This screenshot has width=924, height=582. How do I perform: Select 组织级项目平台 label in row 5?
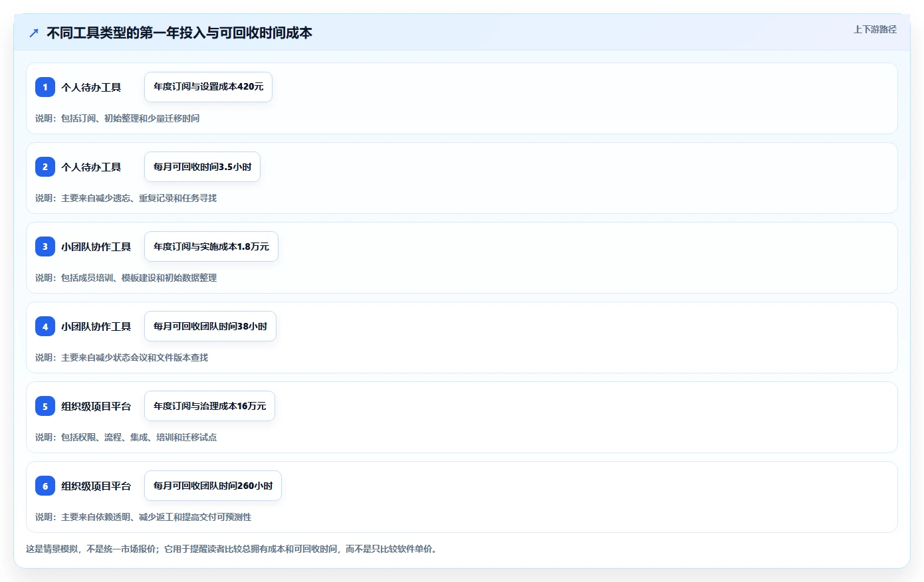[96, 406]
